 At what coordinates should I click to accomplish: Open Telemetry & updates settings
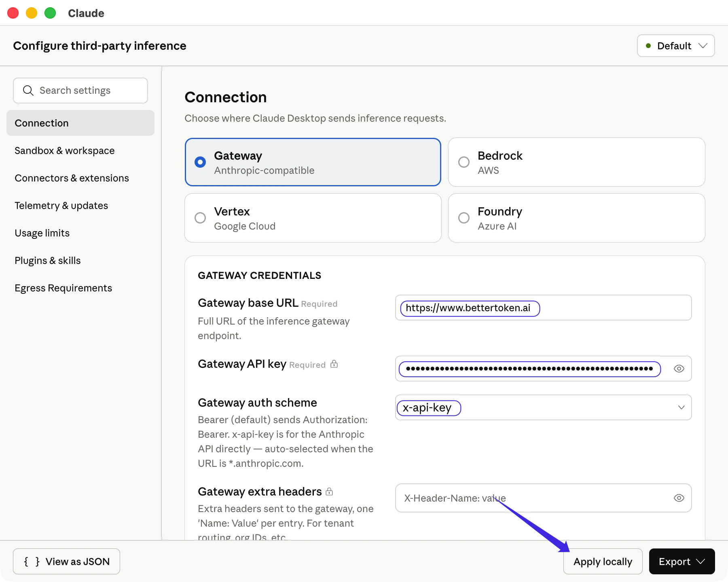[80, 205]
